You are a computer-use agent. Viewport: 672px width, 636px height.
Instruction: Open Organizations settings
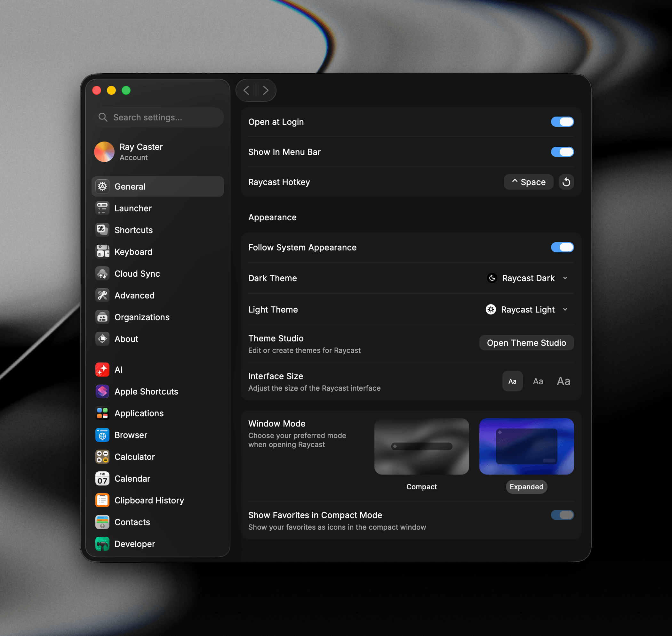pyautogui.click(x=157, y=317)
